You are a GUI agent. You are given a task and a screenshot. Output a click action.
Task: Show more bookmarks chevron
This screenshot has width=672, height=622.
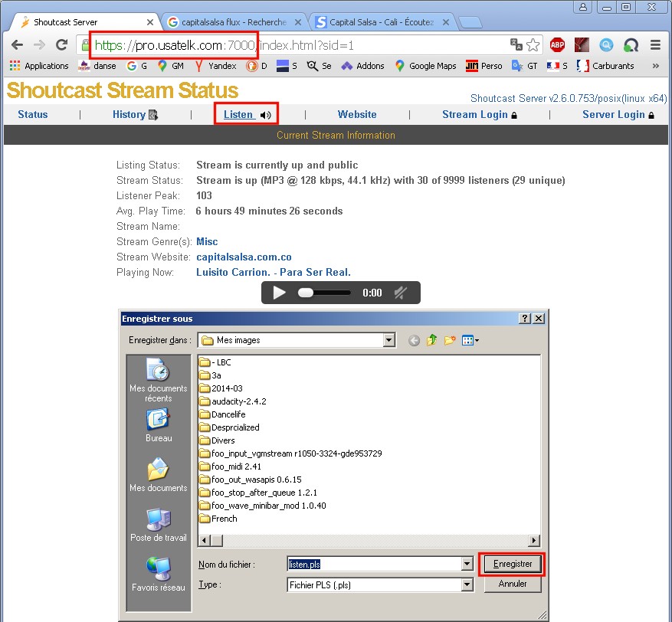[x=656, y=66]
